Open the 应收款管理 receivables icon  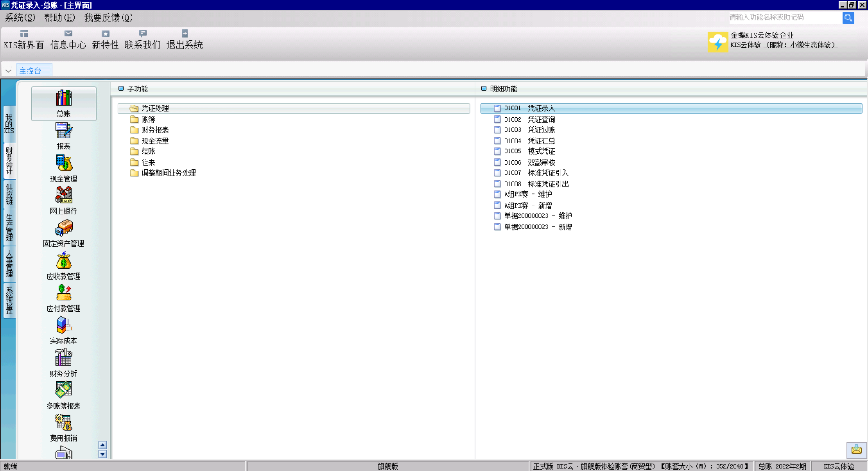[64, 261]
